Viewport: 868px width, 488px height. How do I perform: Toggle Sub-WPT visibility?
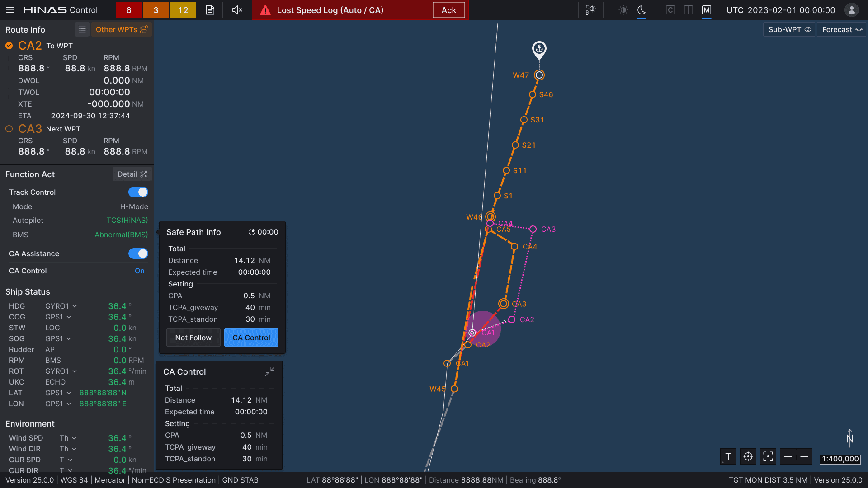coord(789,29)
